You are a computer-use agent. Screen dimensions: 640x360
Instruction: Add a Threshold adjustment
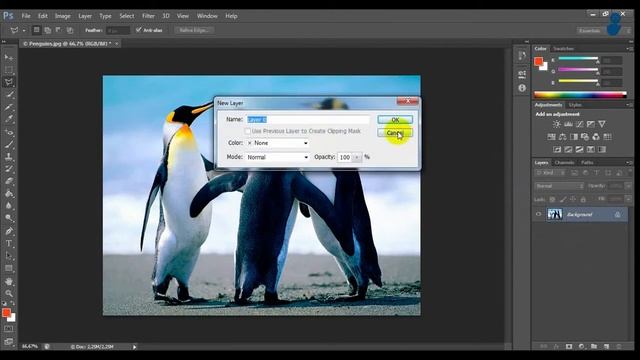click(579, 149)
